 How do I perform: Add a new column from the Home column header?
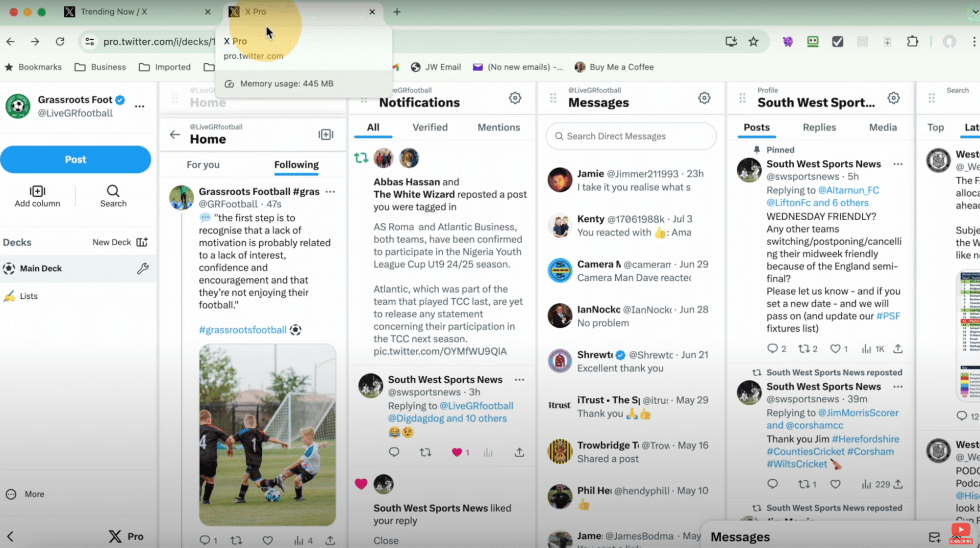[x=326, y=134]
